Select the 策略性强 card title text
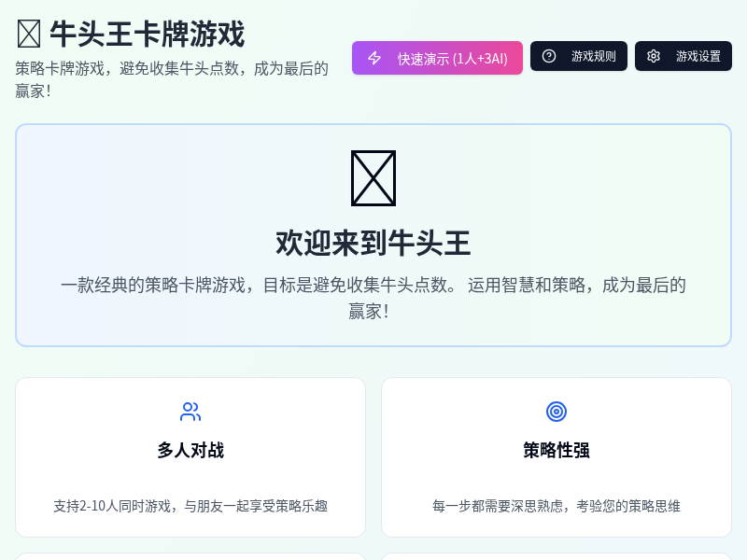The height and width of the screenshot is (560, 747). pyautogui.click(x=556, y=450)
